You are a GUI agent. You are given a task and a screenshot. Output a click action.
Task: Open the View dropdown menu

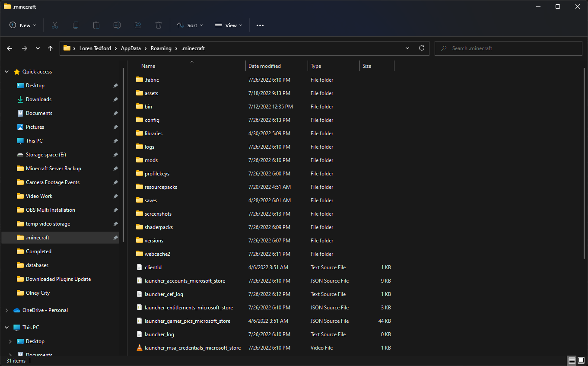point(229,25)
